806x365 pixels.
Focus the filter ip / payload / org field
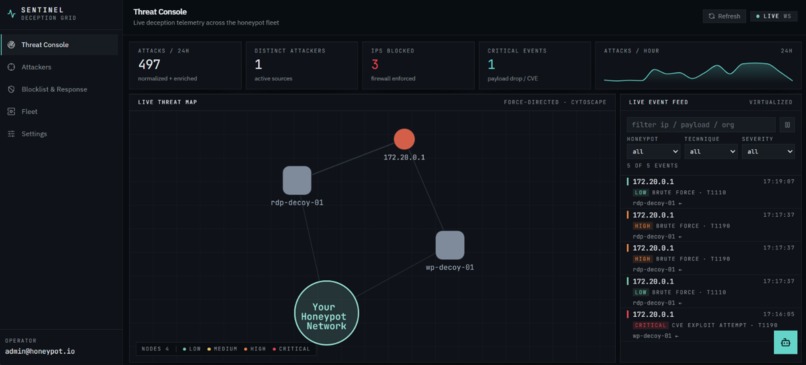pos(701,125)
